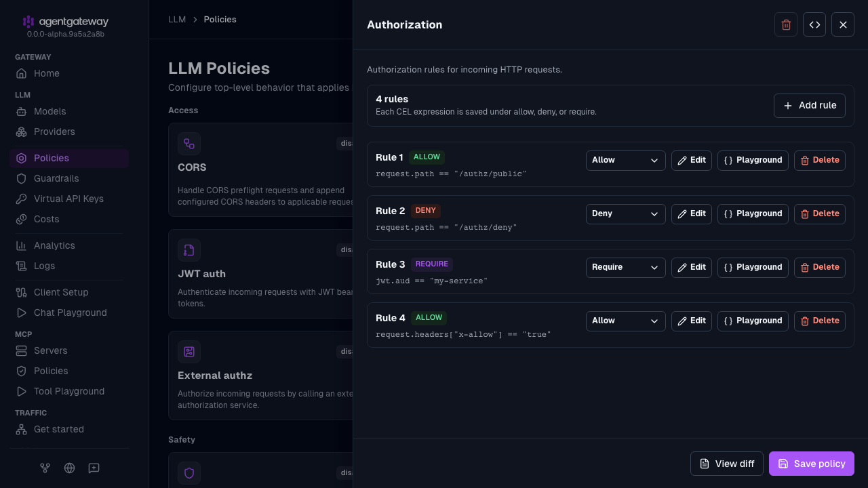Open Providers page
The height and width of the screenshot is (488, 868).
click(x=69, y=131)
